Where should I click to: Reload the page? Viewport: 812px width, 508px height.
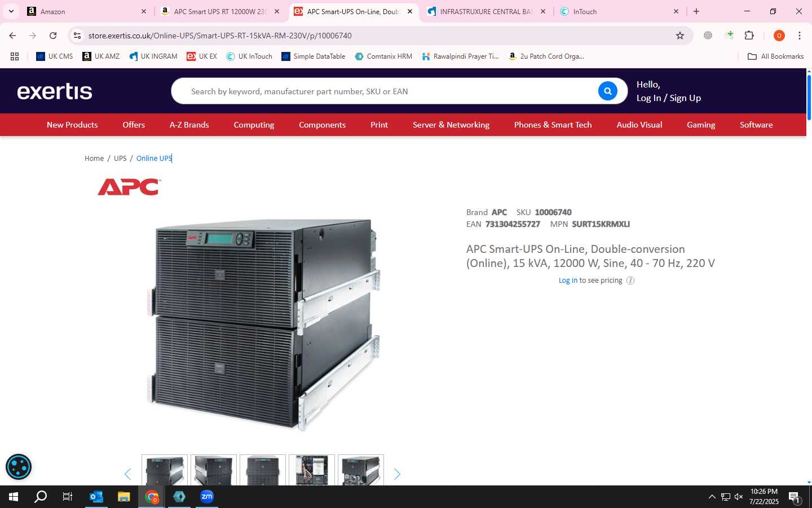(53, 36)
